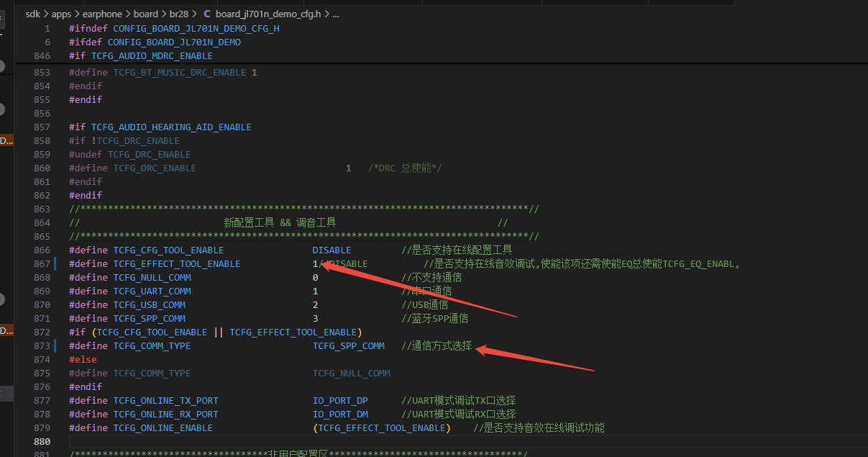Open the earphone breadcrumb folder
This screenshot has width=868, height=457.
coord(101,14)
